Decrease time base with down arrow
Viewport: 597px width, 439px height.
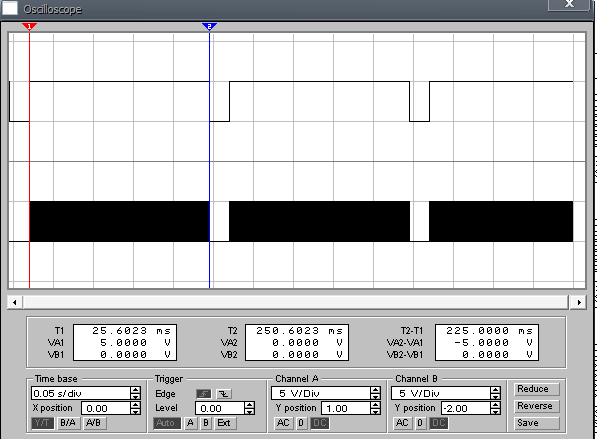[x=135, y=397]
